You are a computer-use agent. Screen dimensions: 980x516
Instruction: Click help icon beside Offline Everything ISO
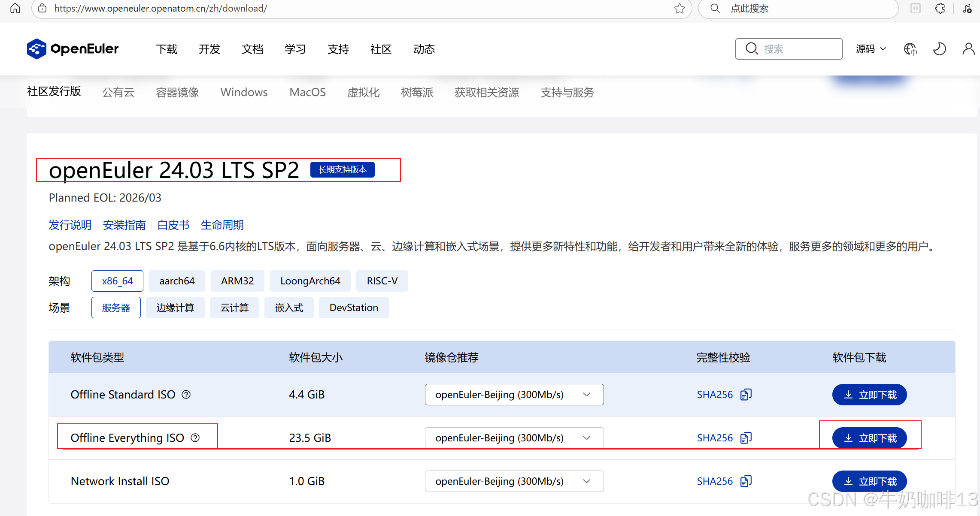(195, 438)
